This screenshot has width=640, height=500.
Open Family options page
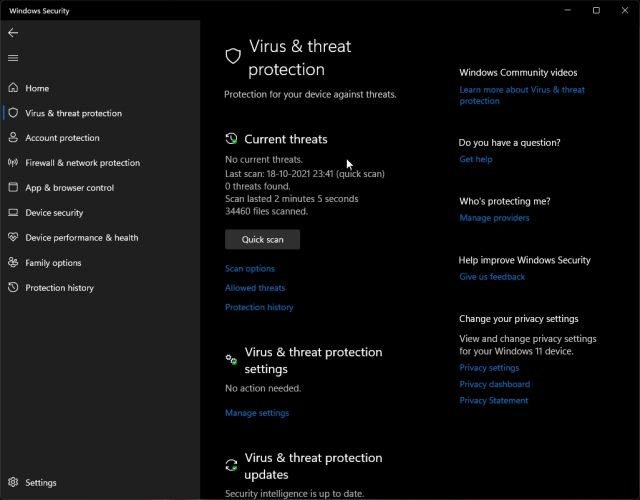click(100, 263)
